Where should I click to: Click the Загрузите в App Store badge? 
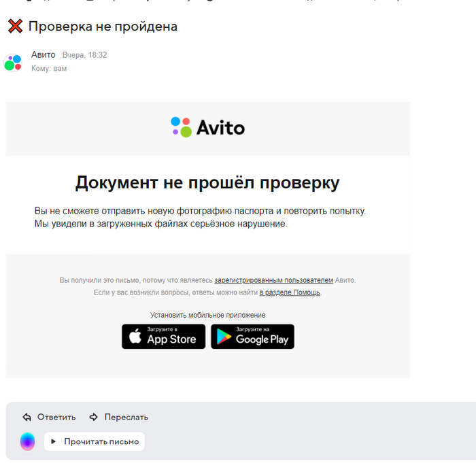tap(164, 337)
